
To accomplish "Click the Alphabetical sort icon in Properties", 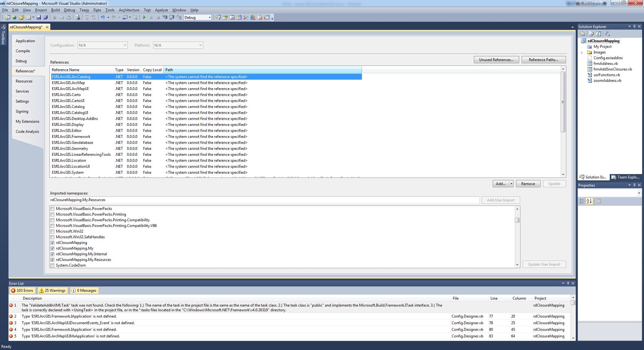I will pyautogui.click(x=589, y=201).
